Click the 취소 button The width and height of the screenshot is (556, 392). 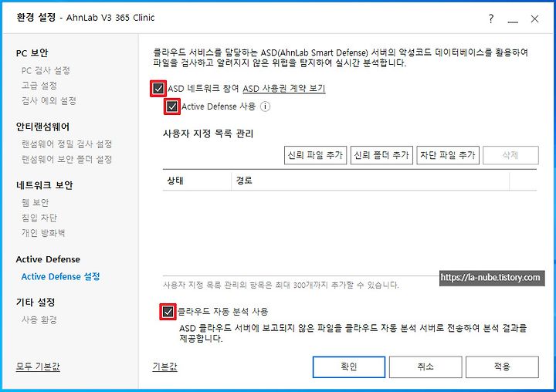(425, 367)
